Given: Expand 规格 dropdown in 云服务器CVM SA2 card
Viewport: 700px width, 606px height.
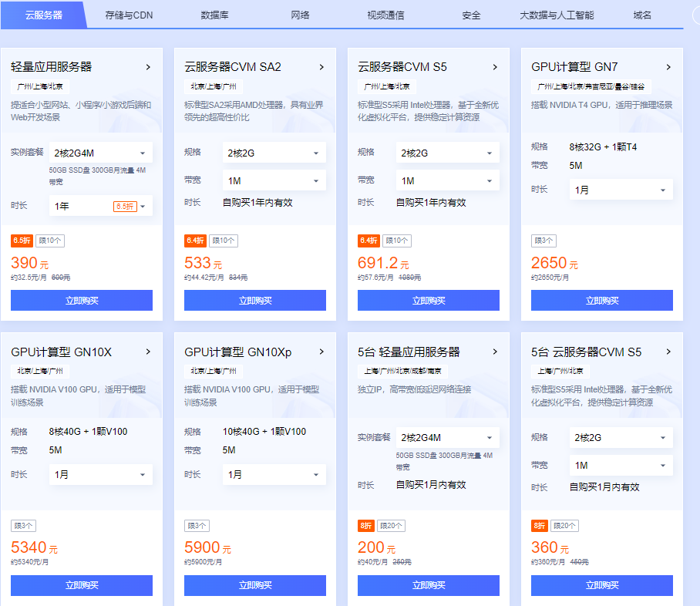Looking at the screenshot, I should point(274,153).
